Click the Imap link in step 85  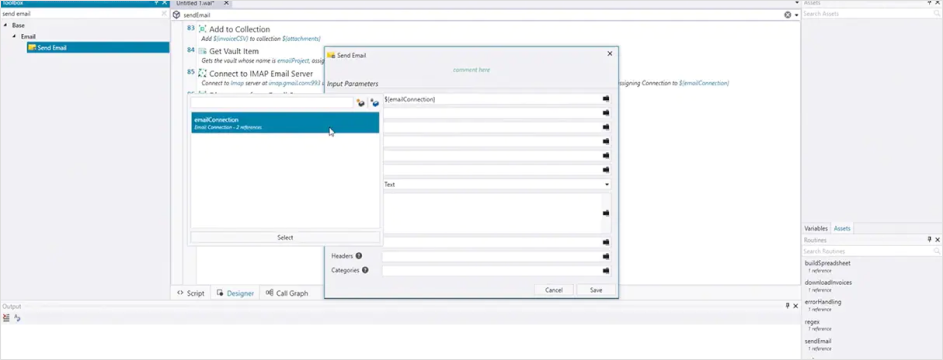(x=237, y=83)
